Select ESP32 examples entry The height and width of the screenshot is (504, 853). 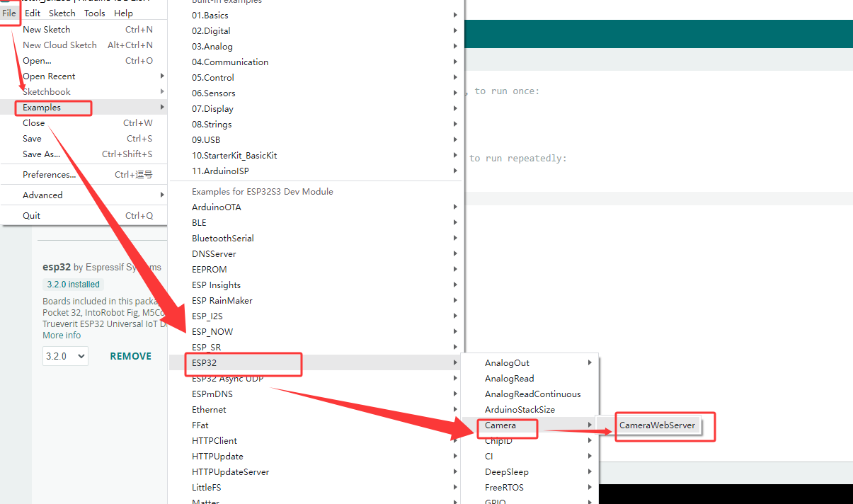316,363
